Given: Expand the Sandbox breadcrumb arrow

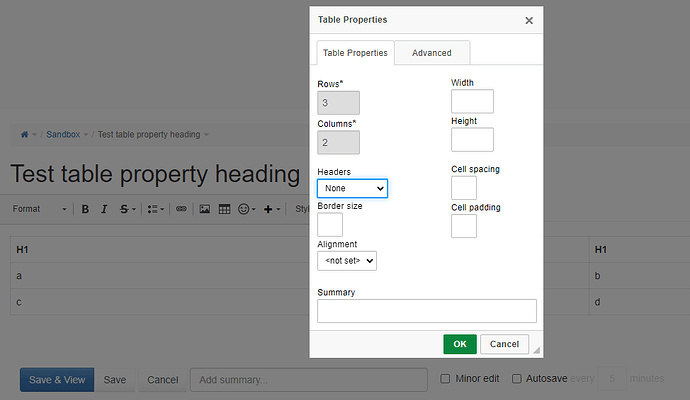Looking at the screenshot, I should click(x=86, y=135).
